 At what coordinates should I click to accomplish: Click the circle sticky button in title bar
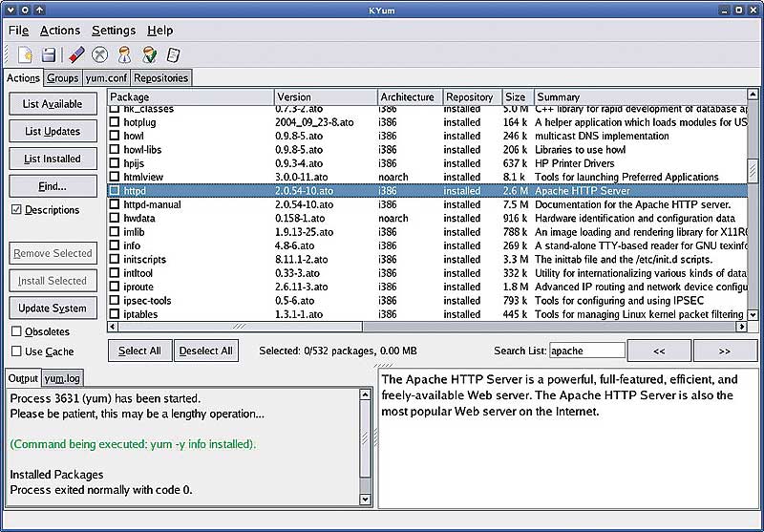tap(26, 9)
